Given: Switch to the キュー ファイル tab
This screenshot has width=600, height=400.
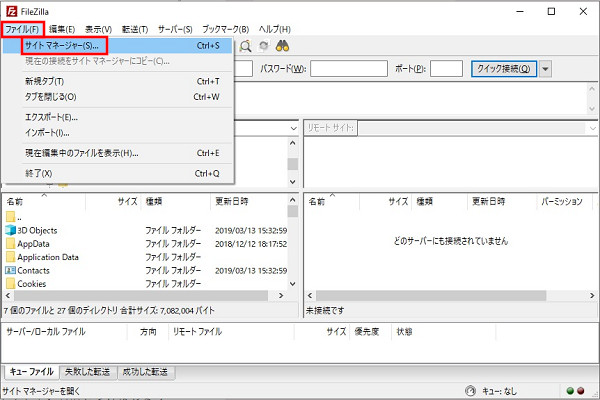Looking at the screenshot, I should 31,372.
